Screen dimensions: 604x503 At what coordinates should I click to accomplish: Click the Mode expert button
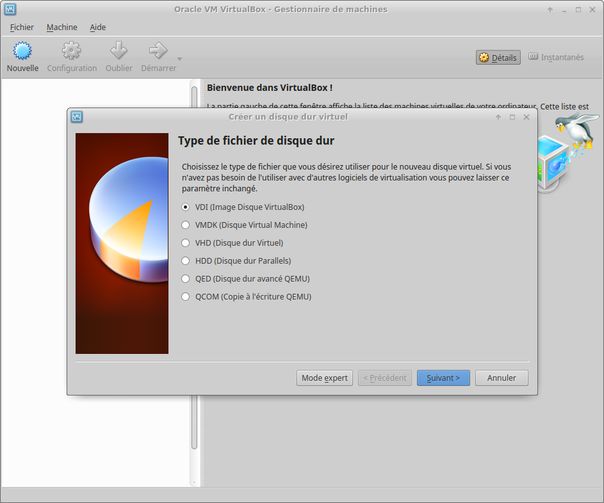tap(324, 378)
